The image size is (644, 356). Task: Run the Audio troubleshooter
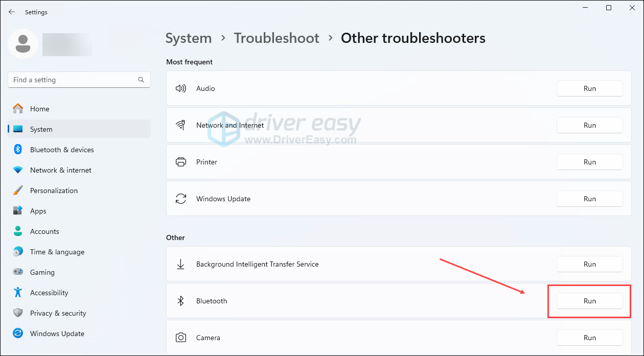pyautogui.click(x=589, y=88)
